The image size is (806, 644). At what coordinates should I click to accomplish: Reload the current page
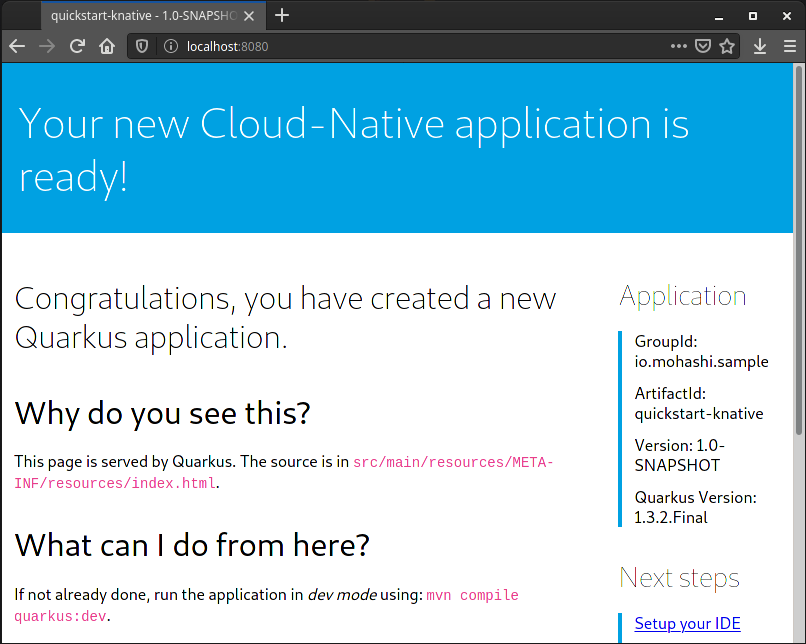point(77,46)
